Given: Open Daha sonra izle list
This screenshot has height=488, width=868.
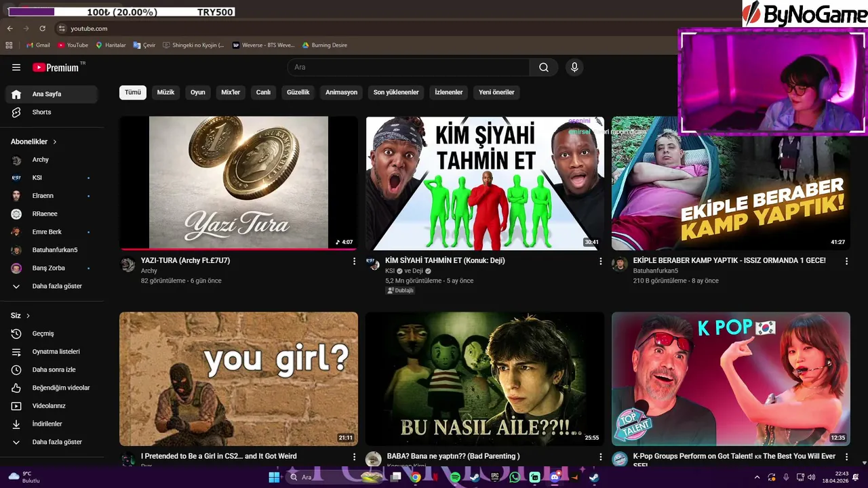Looking at the screenshot, I should 52,369.
